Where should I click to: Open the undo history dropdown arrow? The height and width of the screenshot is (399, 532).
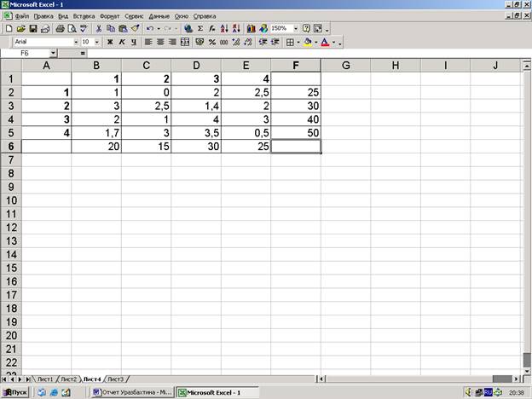[x=159, y=29]
